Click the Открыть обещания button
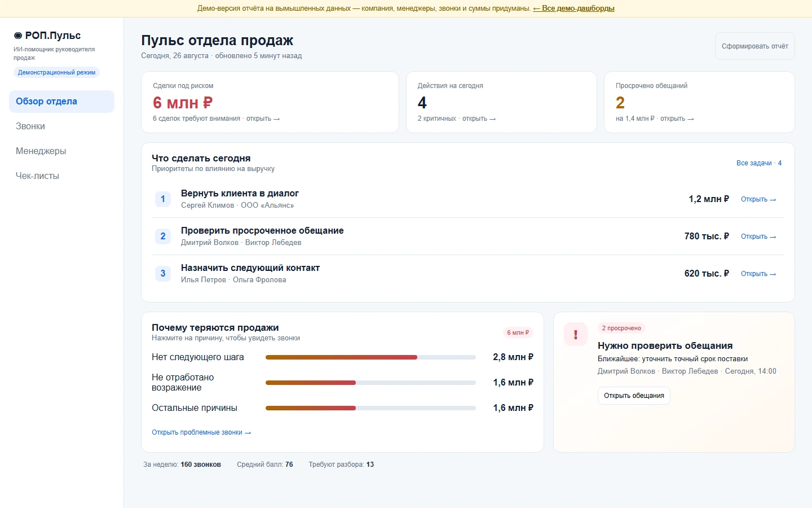The image size is (812, 508). tap(634, 396)
